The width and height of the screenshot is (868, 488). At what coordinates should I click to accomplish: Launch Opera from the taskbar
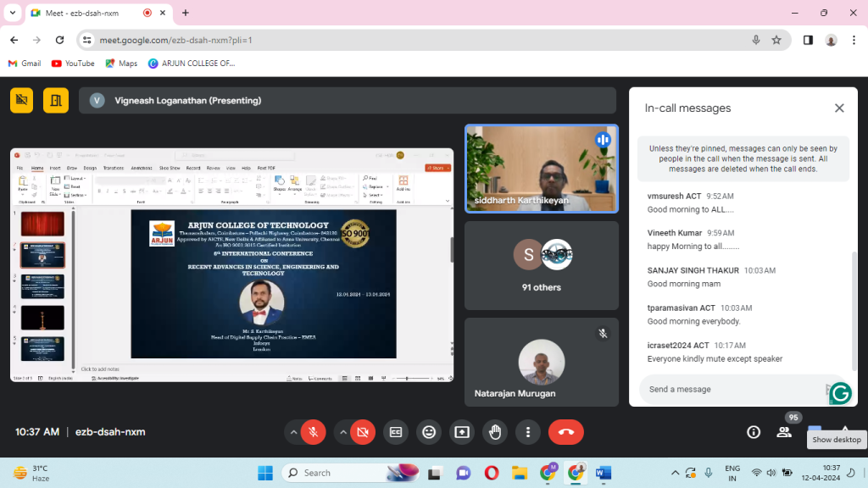pos(491,473)
